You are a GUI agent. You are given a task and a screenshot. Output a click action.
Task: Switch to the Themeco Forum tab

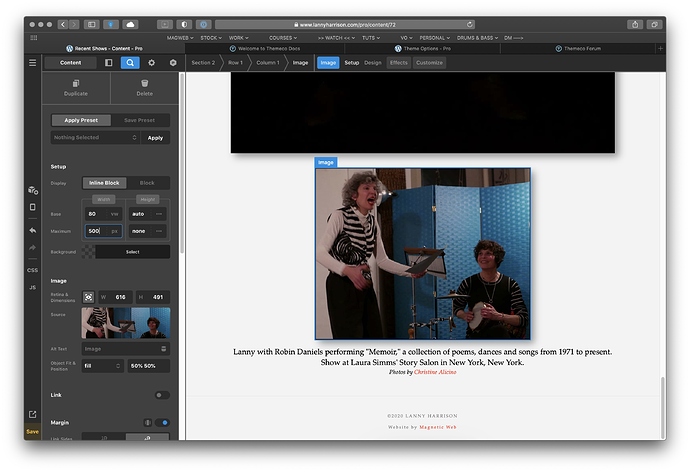(578, 48)
